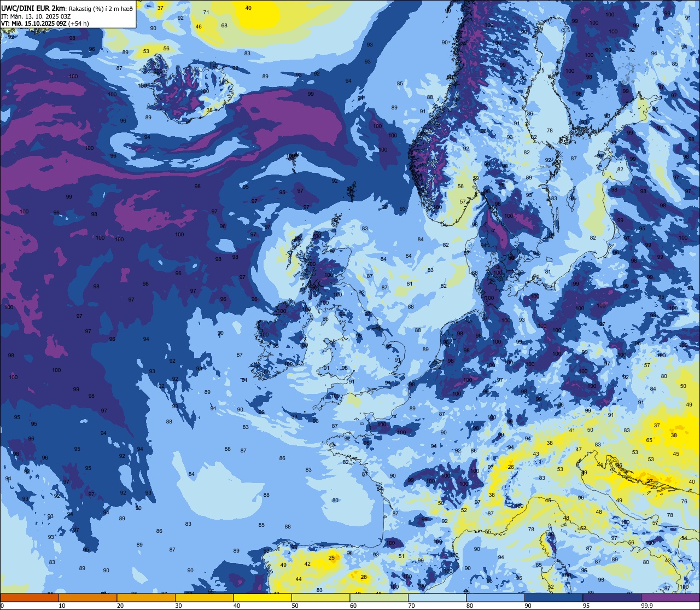The width and height of the screenshot is (700, 610).
Task: Click the legend tick label '10'
Action: tap(62, 606)
